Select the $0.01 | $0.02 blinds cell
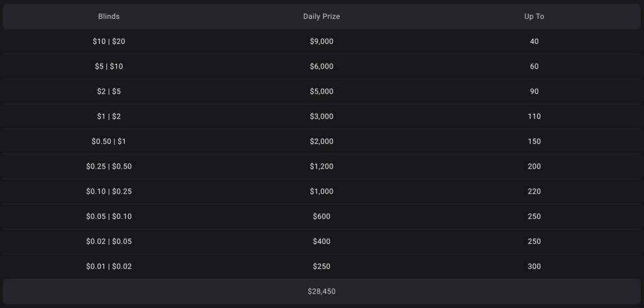 109,267
